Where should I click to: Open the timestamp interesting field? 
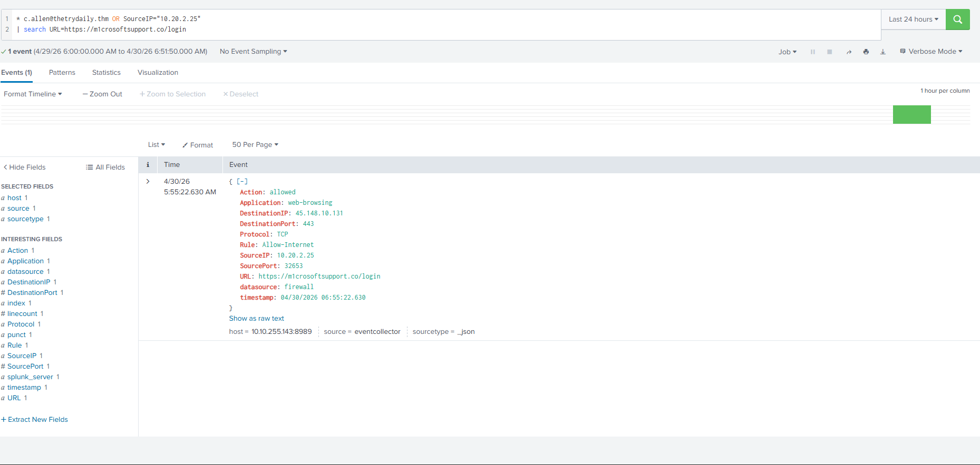(x=24, y=388)
